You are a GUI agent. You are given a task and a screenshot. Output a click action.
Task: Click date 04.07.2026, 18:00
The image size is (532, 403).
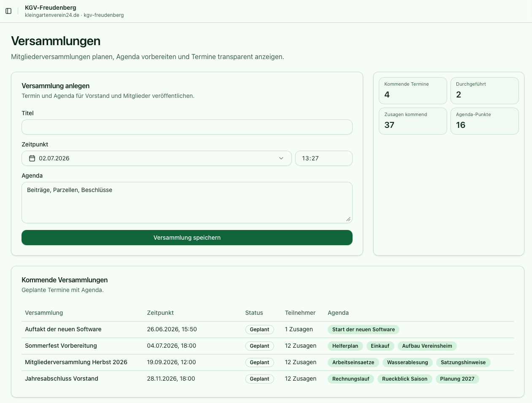[x=171, y=346]
